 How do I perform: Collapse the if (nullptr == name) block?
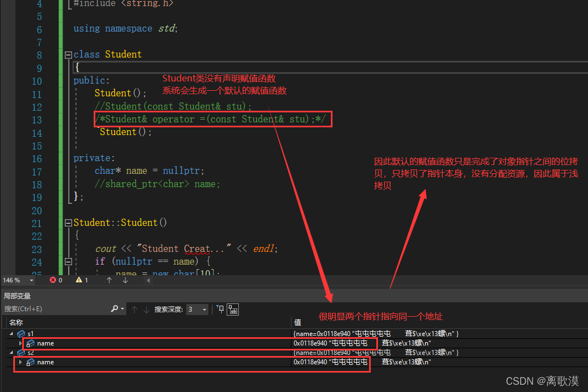pyautogui.click(x=68, y=261)
